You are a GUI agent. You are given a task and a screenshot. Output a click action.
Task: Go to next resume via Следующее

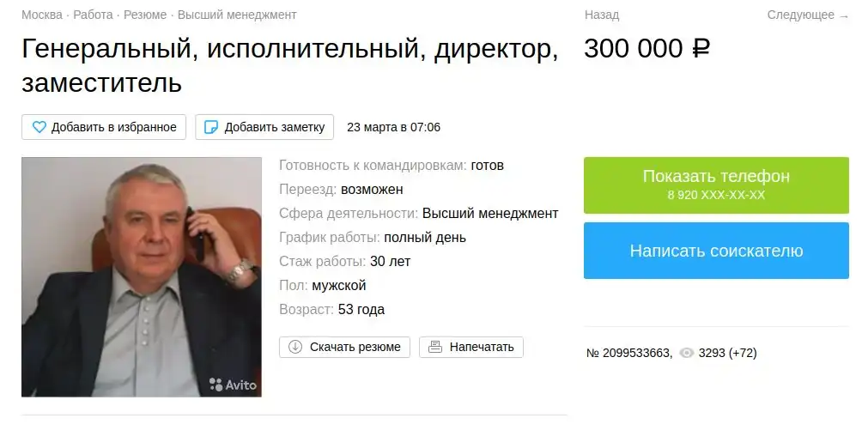808,15
